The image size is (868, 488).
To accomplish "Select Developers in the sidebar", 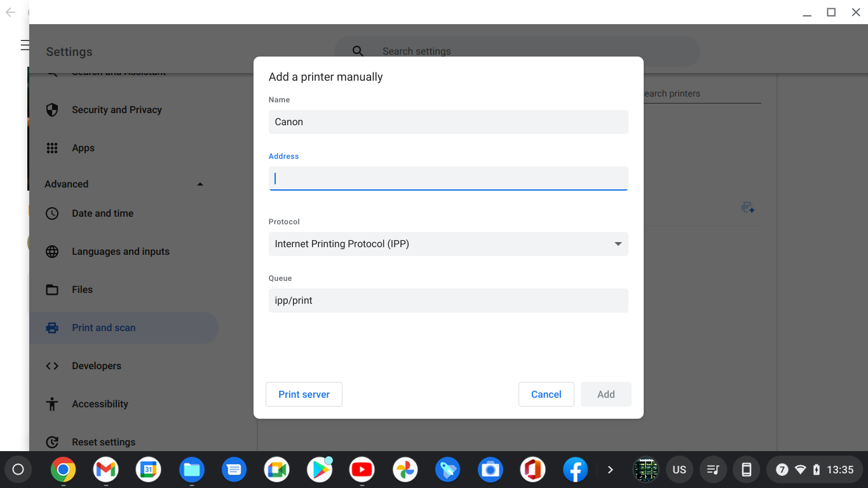I will (97, 366).
